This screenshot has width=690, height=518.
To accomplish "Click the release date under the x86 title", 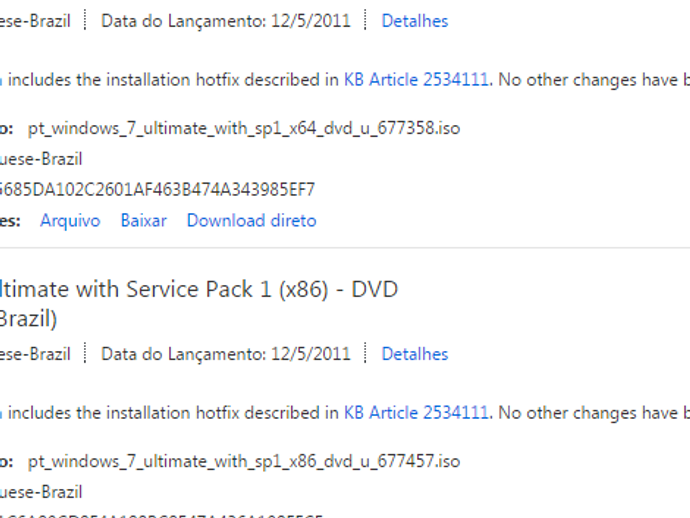I will click(x=226, y=354).
